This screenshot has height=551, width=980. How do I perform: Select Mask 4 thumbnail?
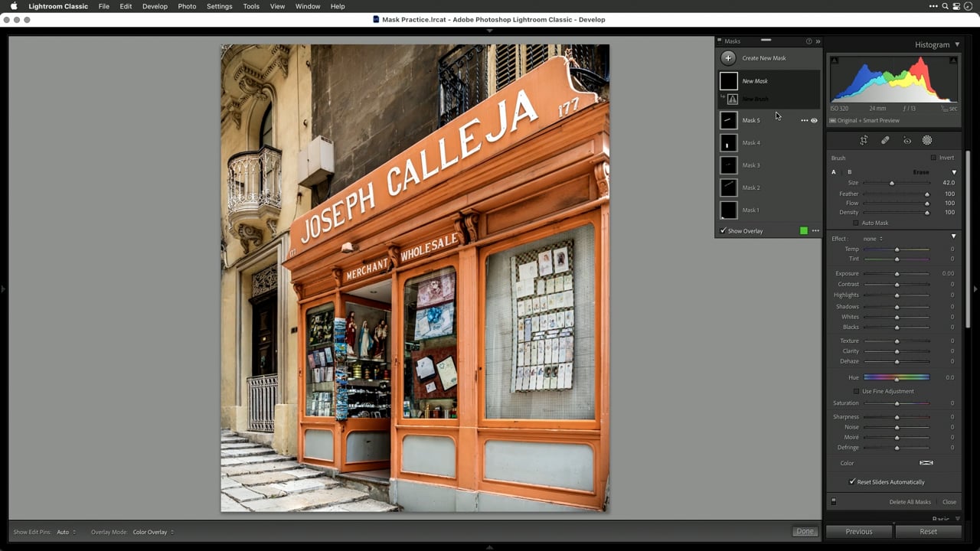click(729, 142)
